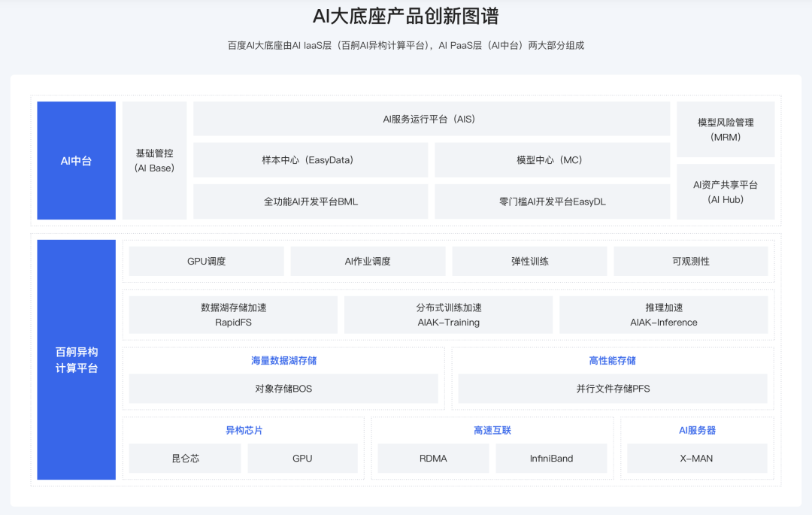
Task: Open the AI作业调度 tile
Action: [368, 261]
